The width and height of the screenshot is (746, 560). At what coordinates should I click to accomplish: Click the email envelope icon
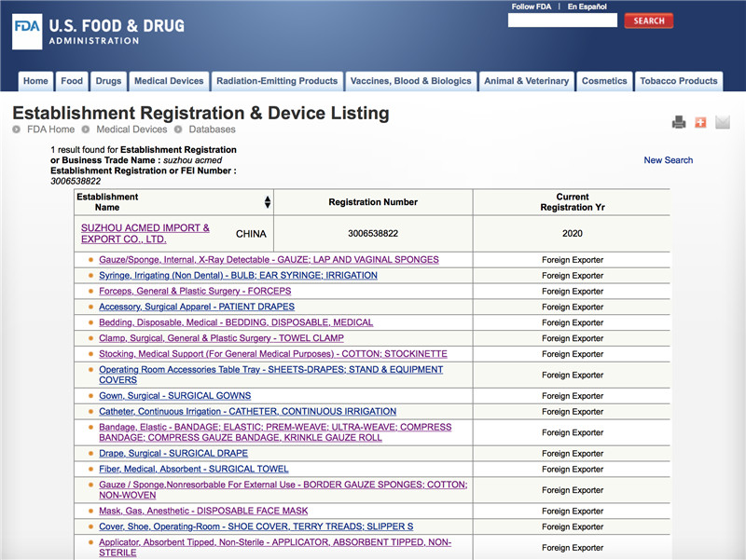point(722,122)
